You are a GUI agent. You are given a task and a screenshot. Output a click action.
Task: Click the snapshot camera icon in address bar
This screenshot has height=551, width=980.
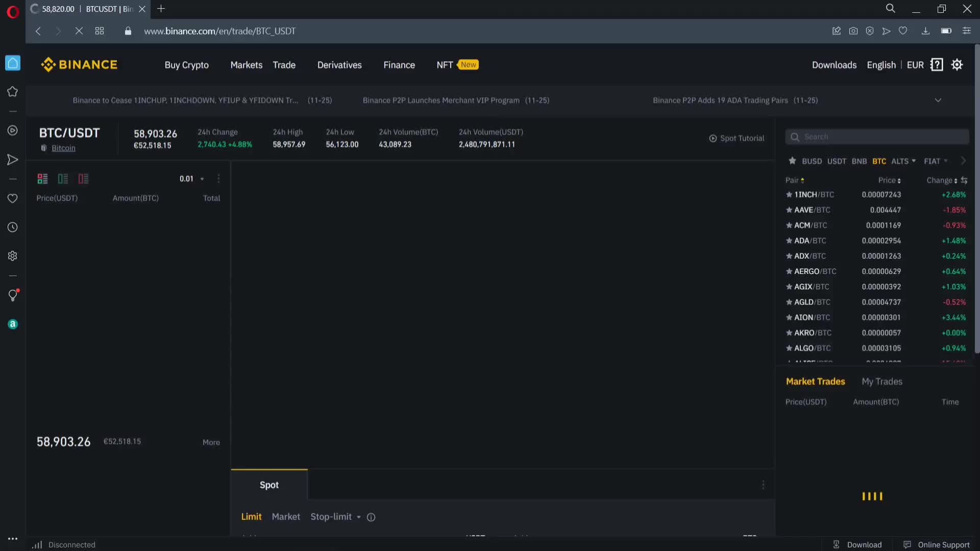(x=853, y=31)
